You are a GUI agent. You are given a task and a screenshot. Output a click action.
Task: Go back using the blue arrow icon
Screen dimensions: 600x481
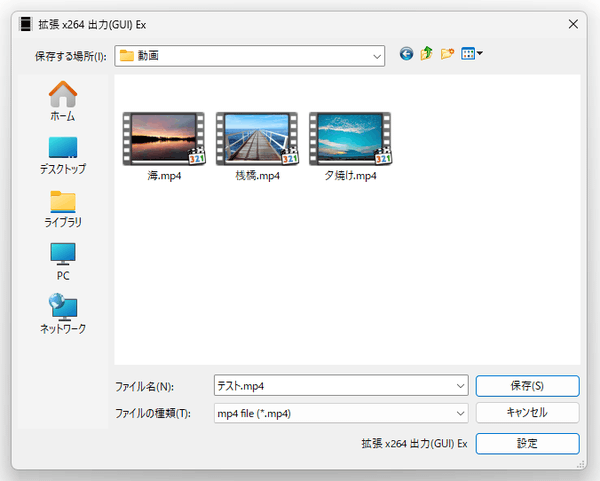[406, 54]
